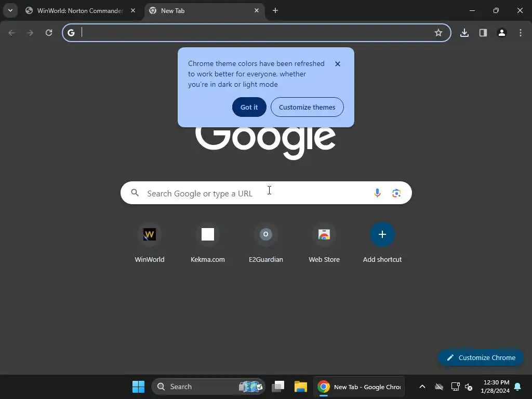This screenshot has height=399, width=532.
Task: Click the Google logo
Action: (x=265, y=142)
